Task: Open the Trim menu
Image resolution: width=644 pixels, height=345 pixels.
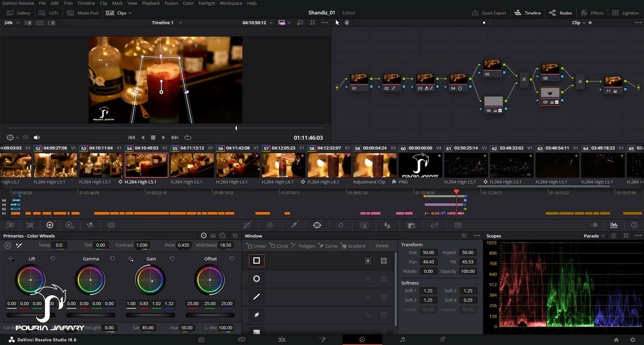Action: tap(68, 3)
